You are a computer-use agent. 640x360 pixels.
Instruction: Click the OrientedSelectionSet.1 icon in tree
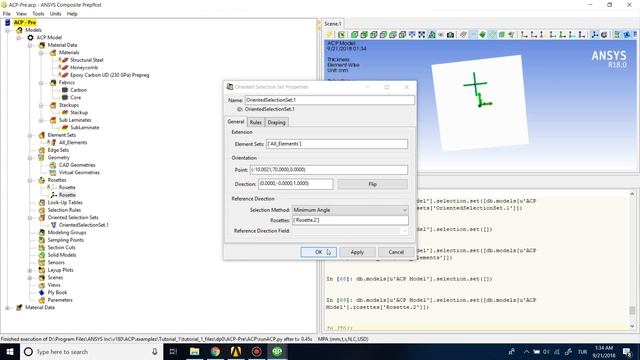coord(53,225)
